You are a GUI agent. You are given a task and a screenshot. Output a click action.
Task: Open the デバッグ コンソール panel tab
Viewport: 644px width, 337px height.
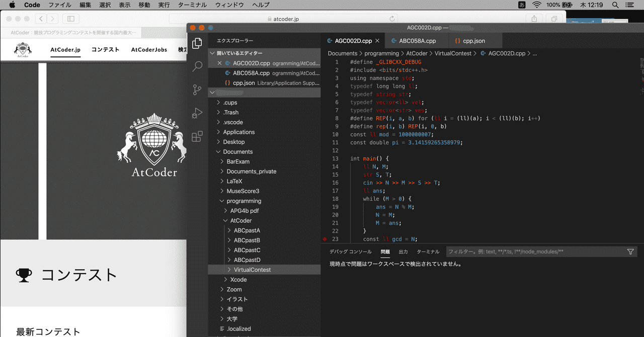coord(350,251)
